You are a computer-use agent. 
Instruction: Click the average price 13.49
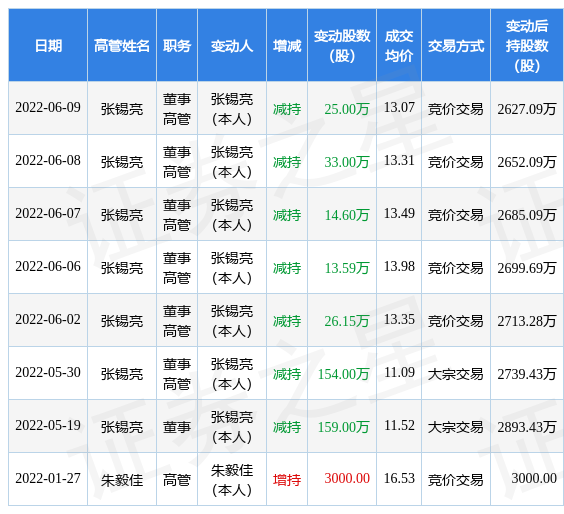coord(399,213)
